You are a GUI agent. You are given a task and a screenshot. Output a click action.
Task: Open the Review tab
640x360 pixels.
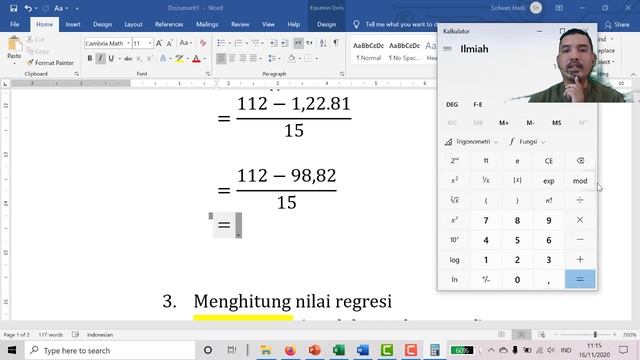tap(240, 24)
